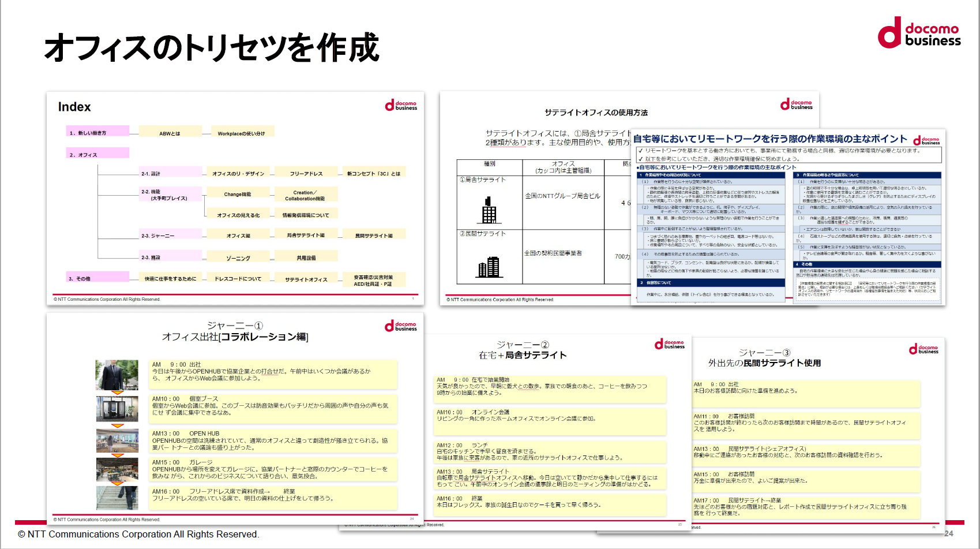Click the slide title オフィスのトリセツを作成
This screenshot has height=549, width=980.
[x=212, y=47]
